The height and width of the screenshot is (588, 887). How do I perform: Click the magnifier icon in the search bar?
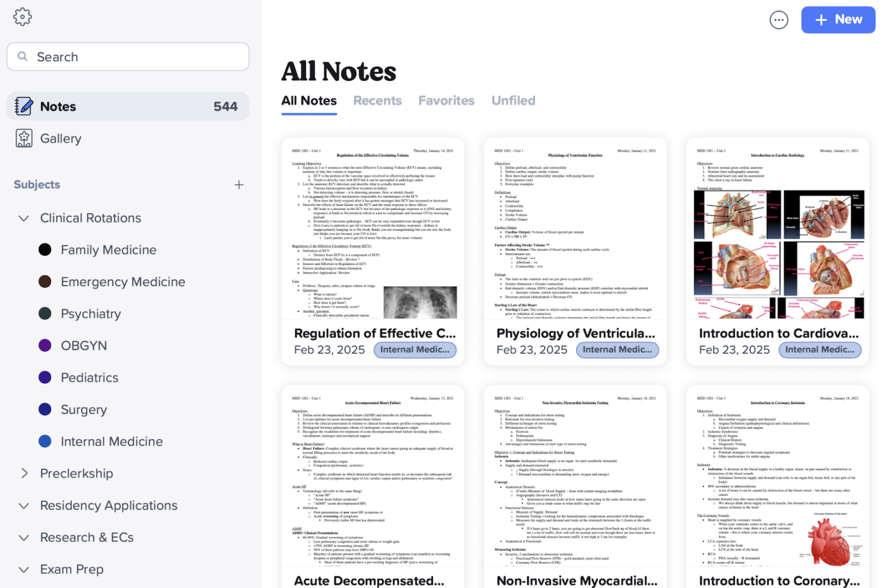coord(23,56)
